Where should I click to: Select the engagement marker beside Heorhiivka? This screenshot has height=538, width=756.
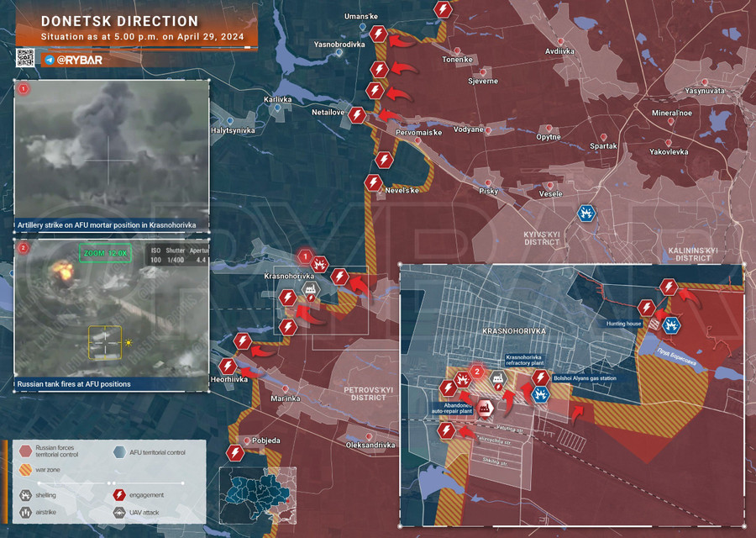[228, 367]
